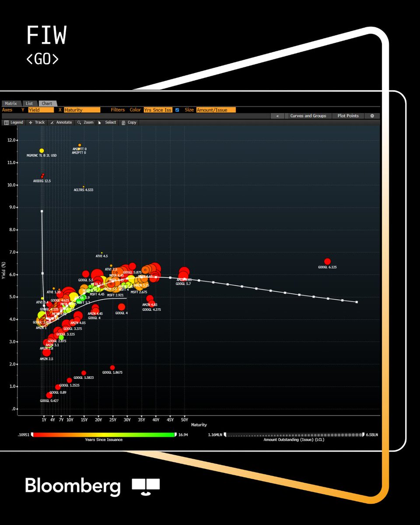Open the Size Amount/Issue field
The height and width of the screenshot is (525, 420).
click(x=216, y=110)
